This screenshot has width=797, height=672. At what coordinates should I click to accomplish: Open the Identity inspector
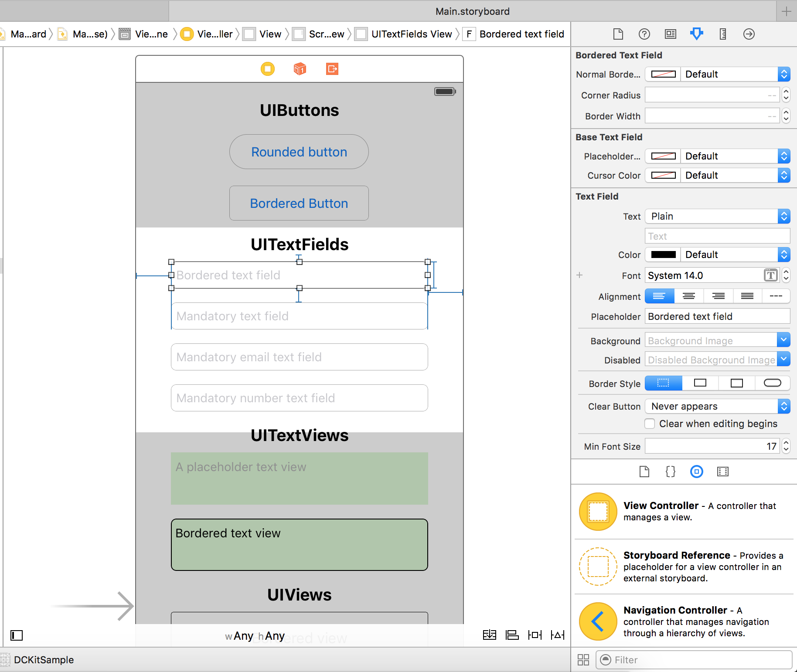pos(671,34)
